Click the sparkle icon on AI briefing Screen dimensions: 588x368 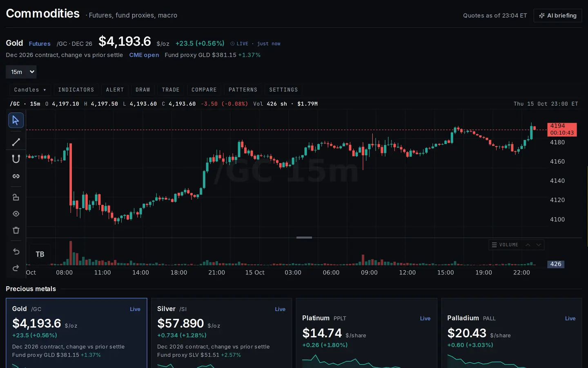click(x=542, y=16)
